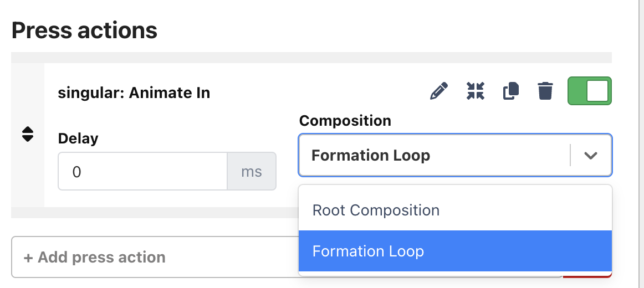This screenshot has width=644, height=288.
Task: Duplicate the singular: Animate In action
Action: pos(511,91)
